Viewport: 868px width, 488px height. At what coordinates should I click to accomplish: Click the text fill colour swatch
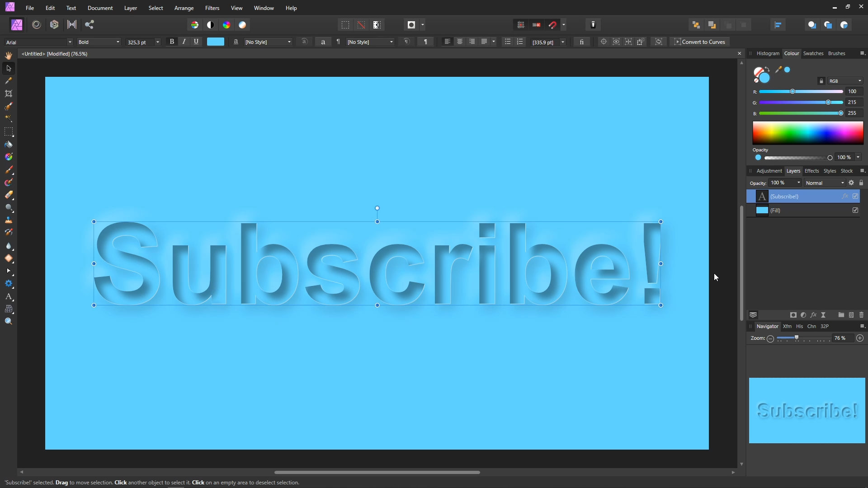click(216, 42)
